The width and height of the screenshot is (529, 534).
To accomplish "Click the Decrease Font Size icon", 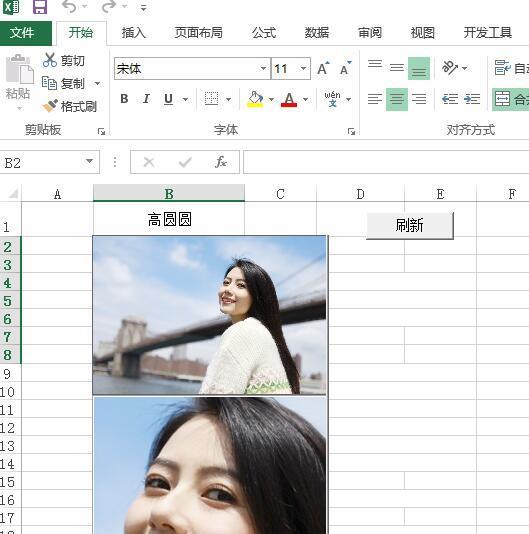I will pyautogui.click(x=346, y=68).
